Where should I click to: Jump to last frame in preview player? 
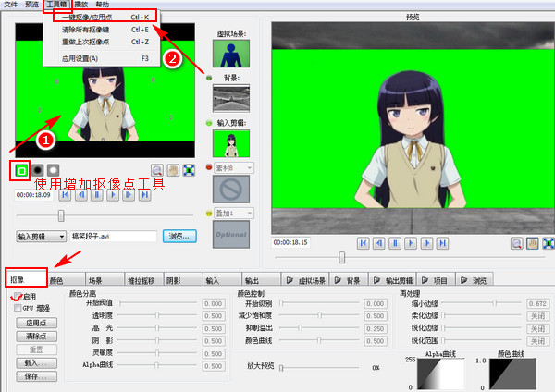[x=443, y=243]
